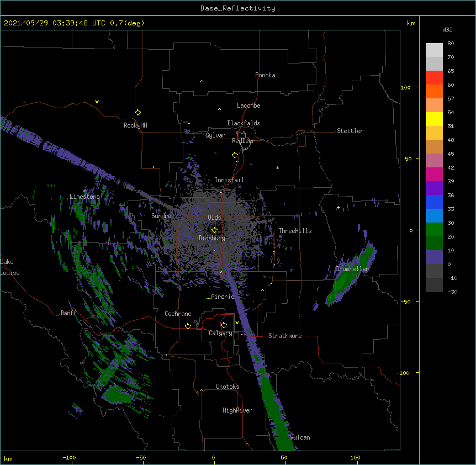
Task: Select the light gray 80 dBZ legend swatch
Action: click(434, 50)
